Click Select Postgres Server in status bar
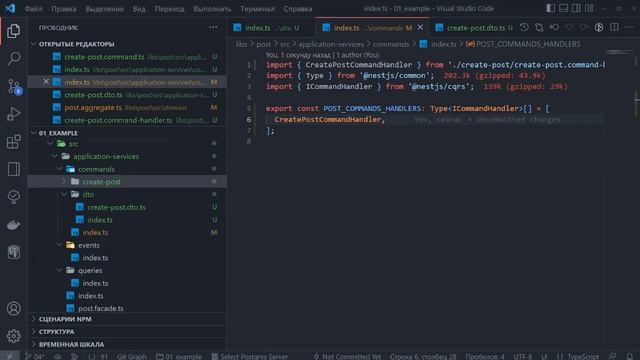The width and height of the screenshot is (640, 360). click(249, 356)
